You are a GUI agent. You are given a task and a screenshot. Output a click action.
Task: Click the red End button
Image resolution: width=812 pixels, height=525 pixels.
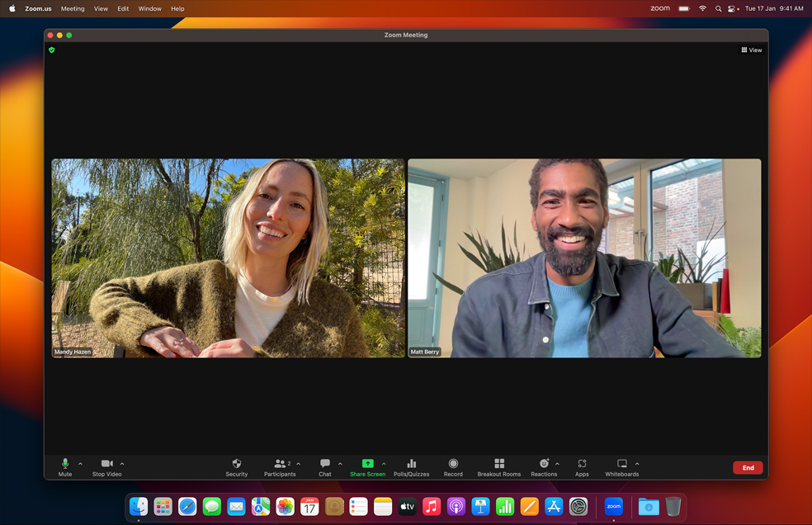pyautogui.click(x=748, y=467)
